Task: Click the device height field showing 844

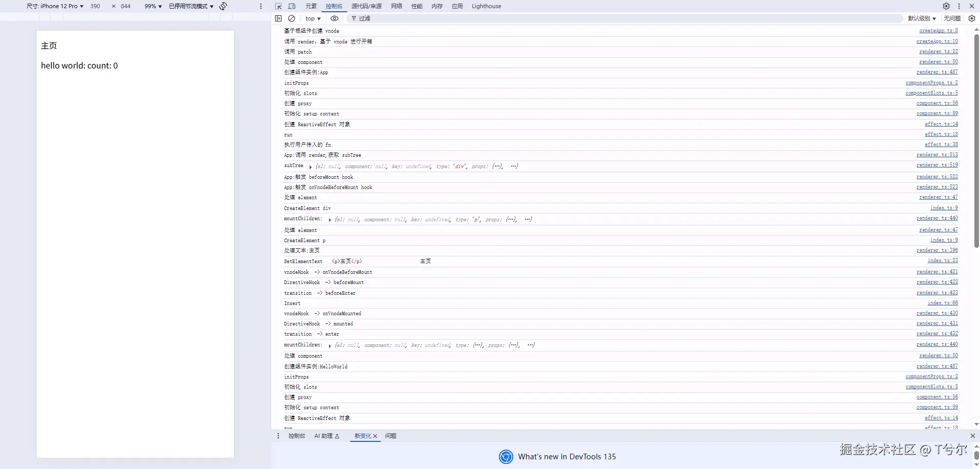Action: pyautogui.click(x=126, y=6)
